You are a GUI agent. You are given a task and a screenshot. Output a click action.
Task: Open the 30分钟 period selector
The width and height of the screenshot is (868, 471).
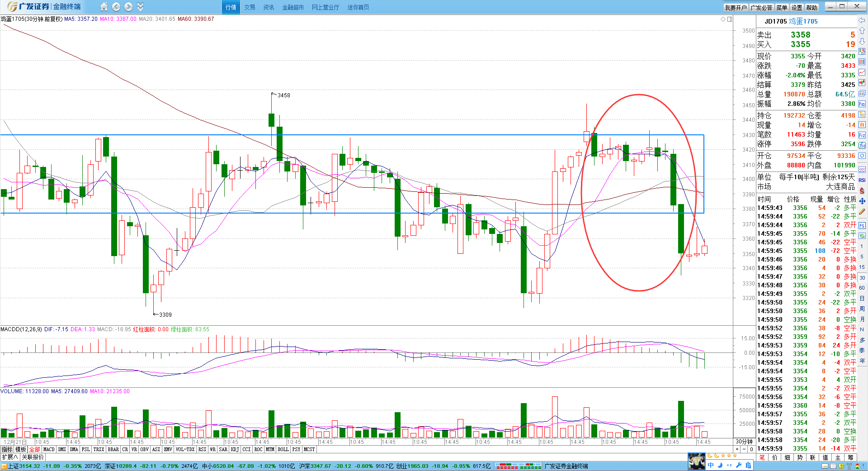point(744,442)
